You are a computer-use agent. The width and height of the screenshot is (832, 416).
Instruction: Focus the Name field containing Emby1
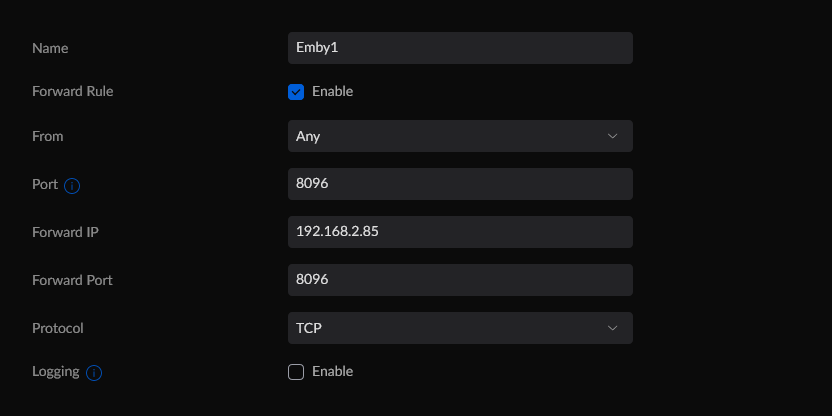459,48
